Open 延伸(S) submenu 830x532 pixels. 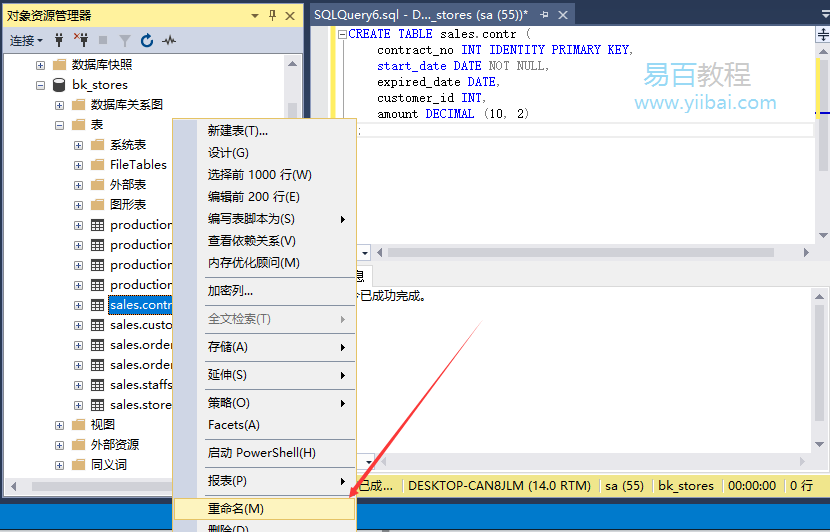coord(265,375)
